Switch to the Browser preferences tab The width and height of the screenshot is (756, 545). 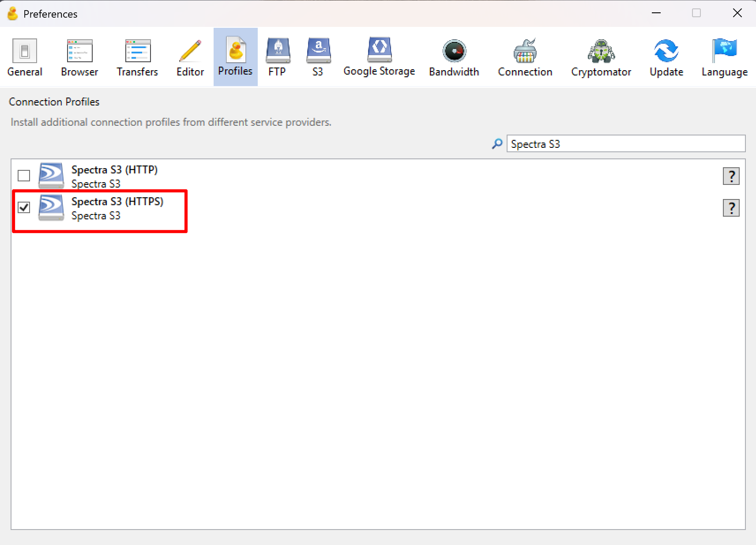pyautogui.click(x=79, y=57)
